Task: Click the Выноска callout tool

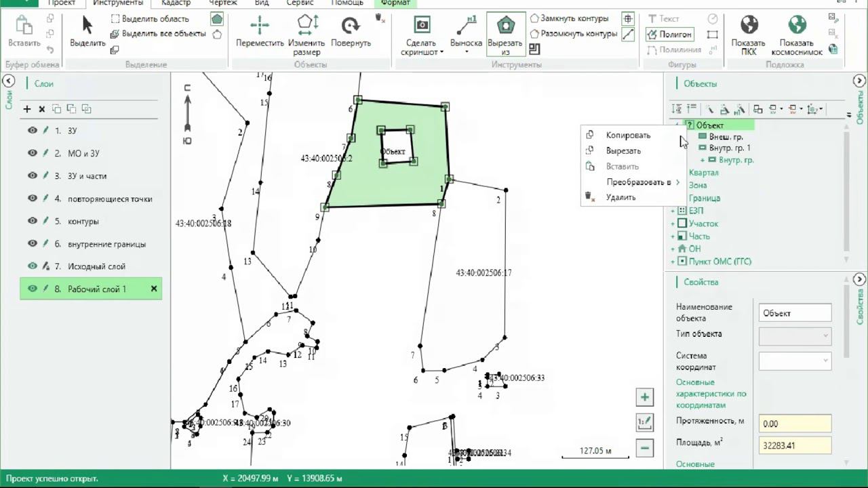Action: [x=466, y=32]
